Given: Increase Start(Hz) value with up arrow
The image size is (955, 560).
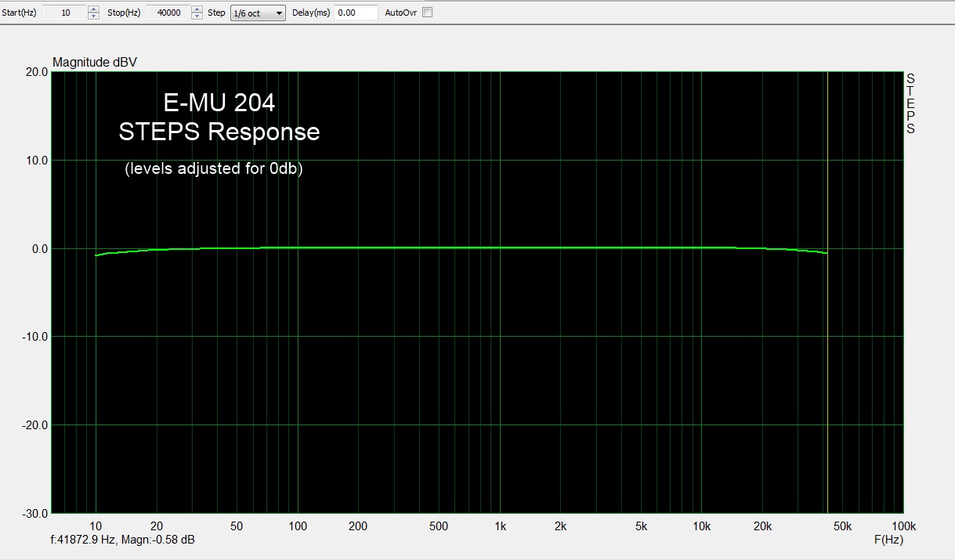Looking at the screenshot, I should click(94, 9).
